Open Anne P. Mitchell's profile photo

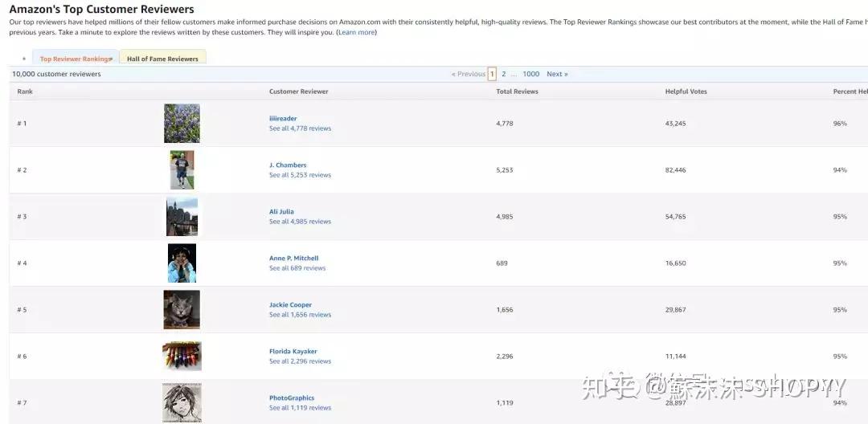coord(182,263)
